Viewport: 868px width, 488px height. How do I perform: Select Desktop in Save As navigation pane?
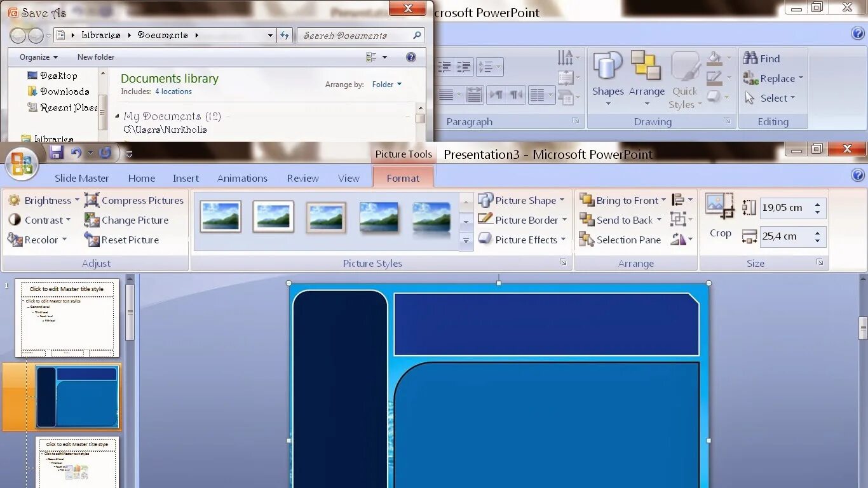coord(52,76)
